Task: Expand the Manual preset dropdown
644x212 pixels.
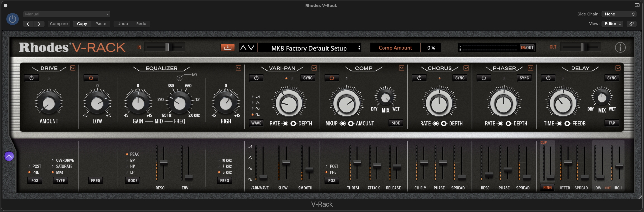Action: (x=67, y=14)
